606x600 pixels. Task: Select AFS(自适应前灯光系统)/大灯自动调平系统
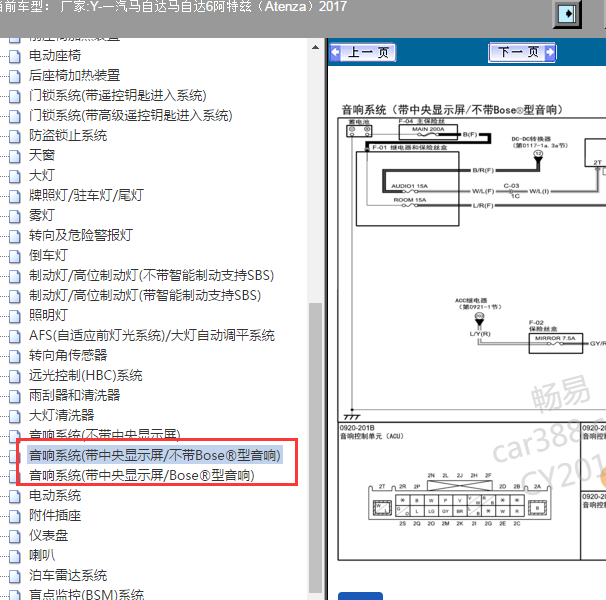[x=152, y=336]
